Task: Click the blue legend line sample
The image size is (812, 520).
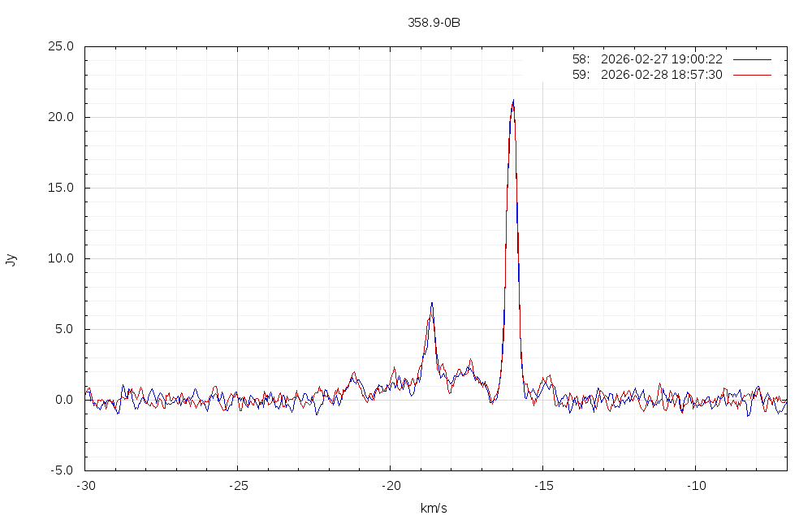Action: point(751,59)
